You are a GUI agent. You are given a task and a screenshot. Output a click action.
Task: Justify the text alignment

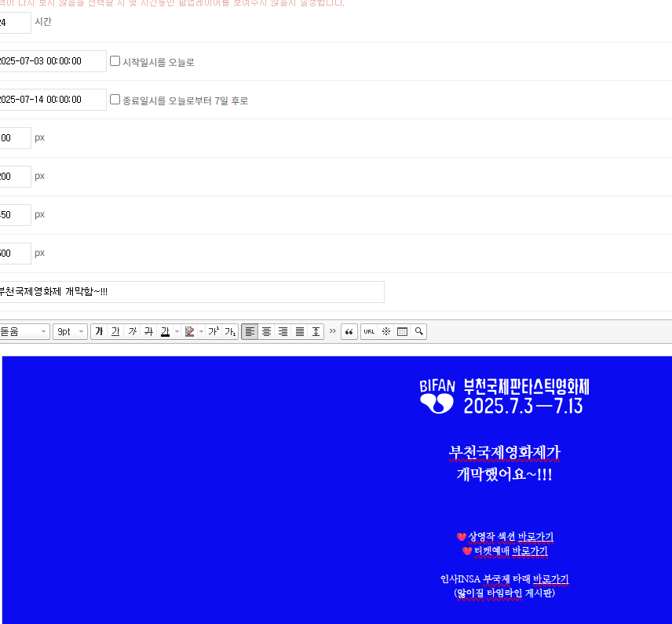[x=300, y=332]
